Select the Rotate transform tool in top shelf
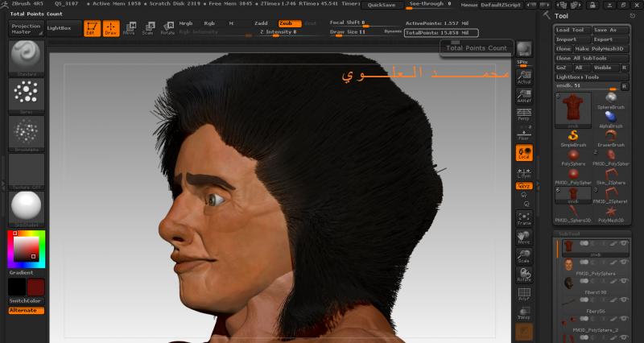 click(x=167, y=28)
